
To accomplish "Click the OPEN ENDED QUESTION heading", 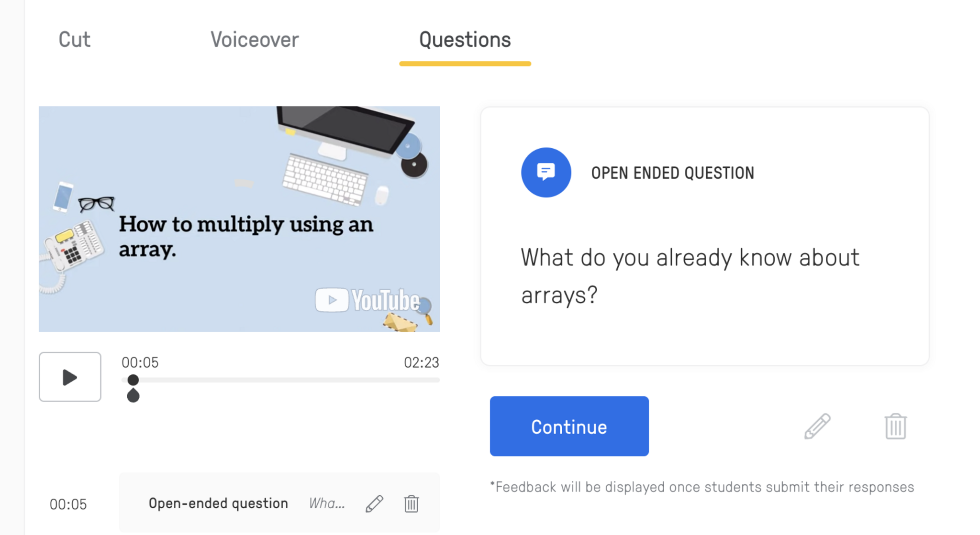I will tap(672, 173).
